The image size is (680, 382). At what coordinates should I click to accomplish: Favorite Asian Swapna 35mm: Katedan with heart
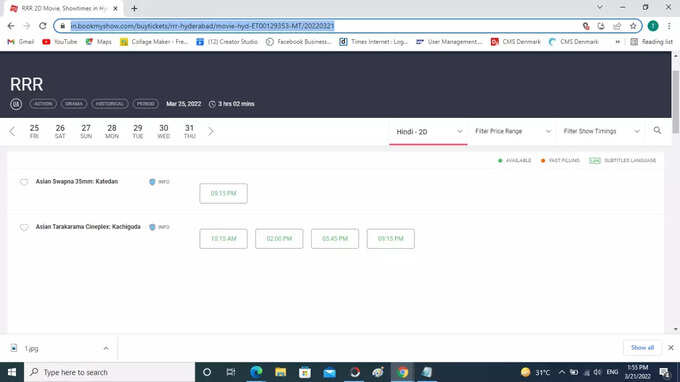pos(24,182)
